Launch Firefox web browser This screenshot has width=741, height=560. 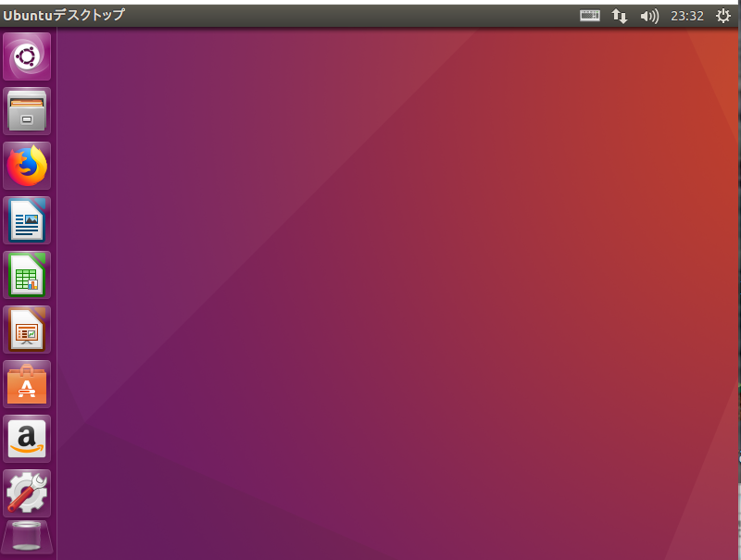[27, 166]
